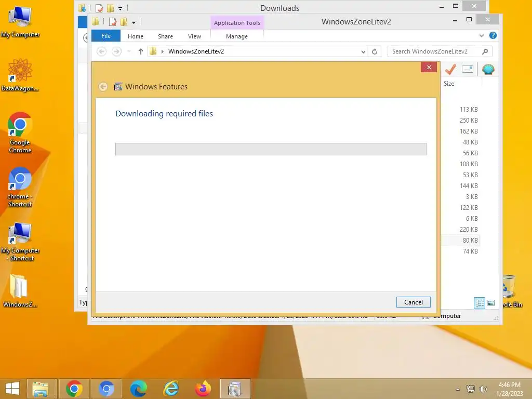The height and width of the screenshot is (399, 532).
Task: Launch Google Chrome from taskbar
Action: click(x=74, y=389)
